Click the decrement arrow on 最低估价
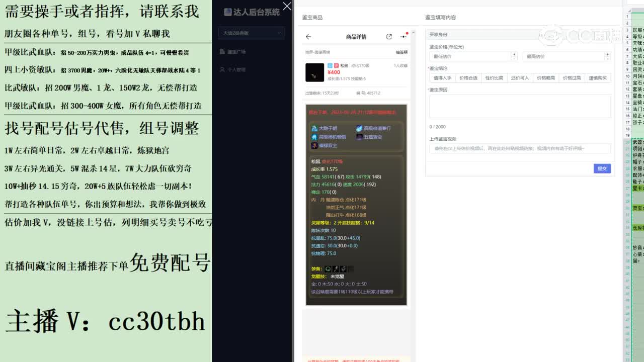Screen dimensions: 644x362 (x=515, y=58)
